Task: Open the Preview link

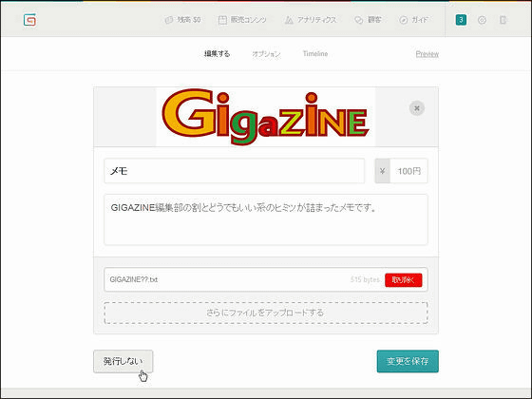Action: (427, 54)
